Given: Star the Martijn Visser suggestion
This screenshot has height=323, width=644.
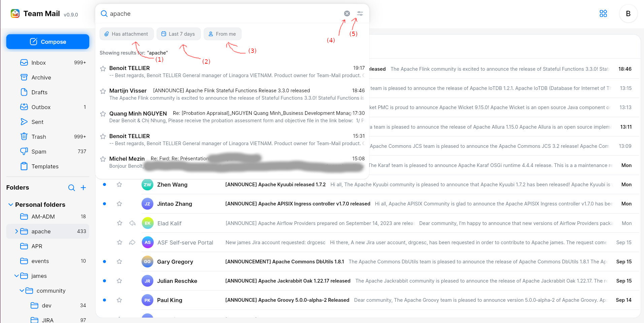Looking at the screenshot, I should (x=103, y=91).
